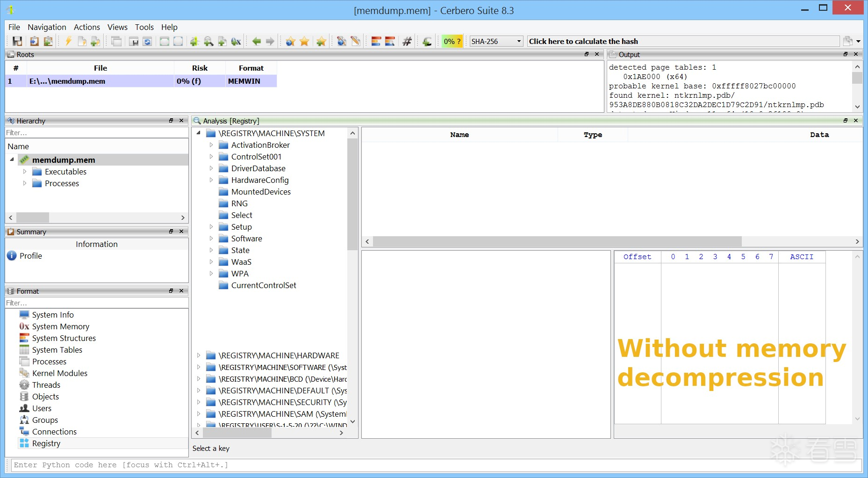This screenshot has width=868, height=478.
Task: Open the dropdown arrow next to copy-hash icon
Action: tap(858, 41)
